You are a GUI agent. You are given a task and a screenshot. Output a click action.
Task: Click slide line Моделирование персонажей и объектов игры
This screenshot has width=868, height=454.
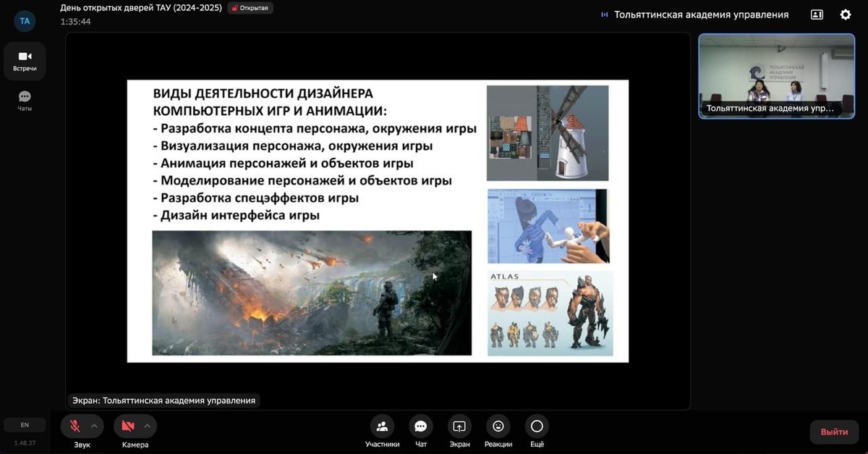302,180
